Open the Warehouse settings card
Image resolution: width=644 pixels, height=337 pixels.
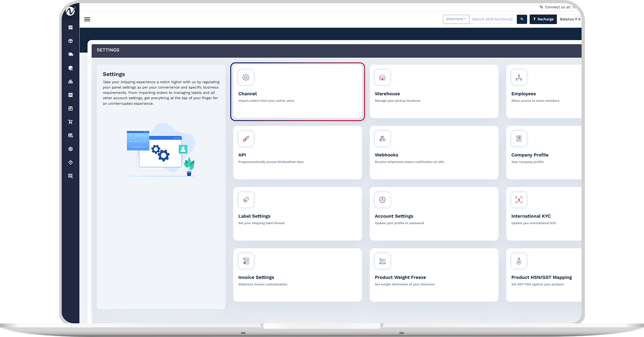tap(434, 92)
